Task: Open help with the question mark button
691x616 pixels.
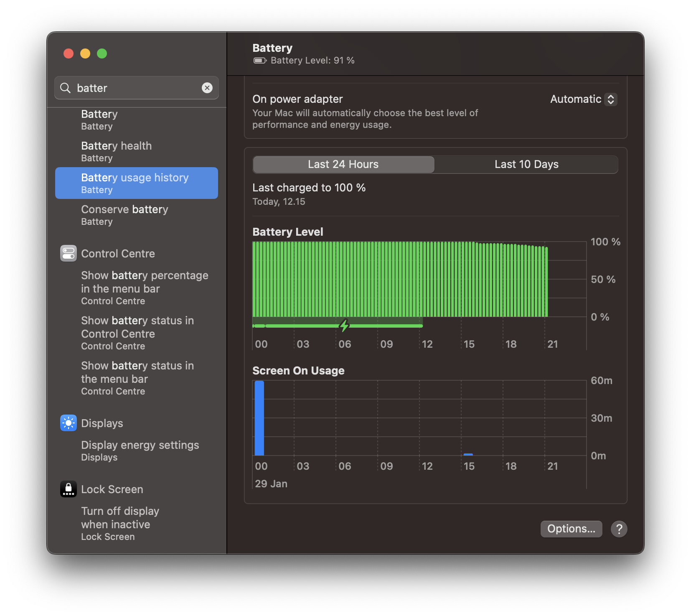Action: point(619,529)
